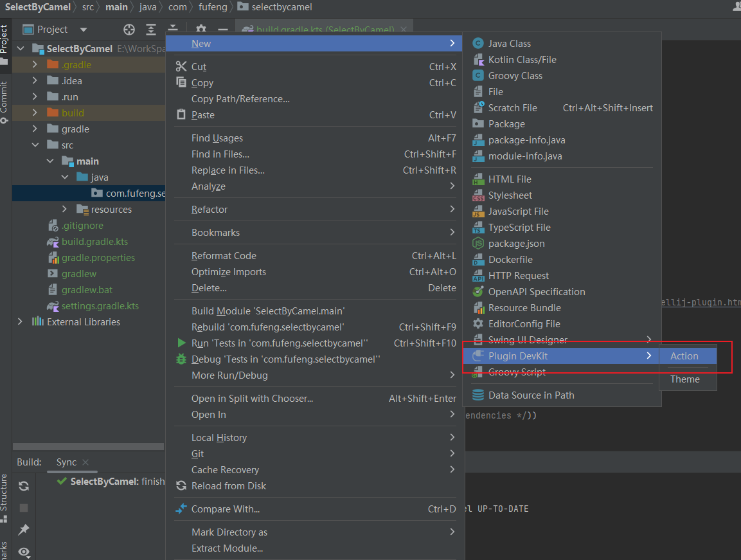Image resolution: width=741 pixels, height=560 pixels.
Task: Select settings.gradle.kts in project tree
Action: tap(100, 306)
